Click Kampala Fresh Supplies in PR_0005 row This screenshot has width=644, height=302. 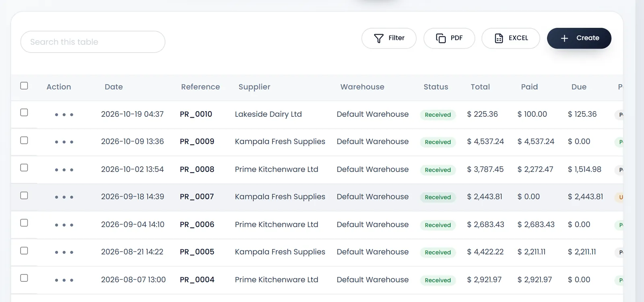click(x=280, y=252)
